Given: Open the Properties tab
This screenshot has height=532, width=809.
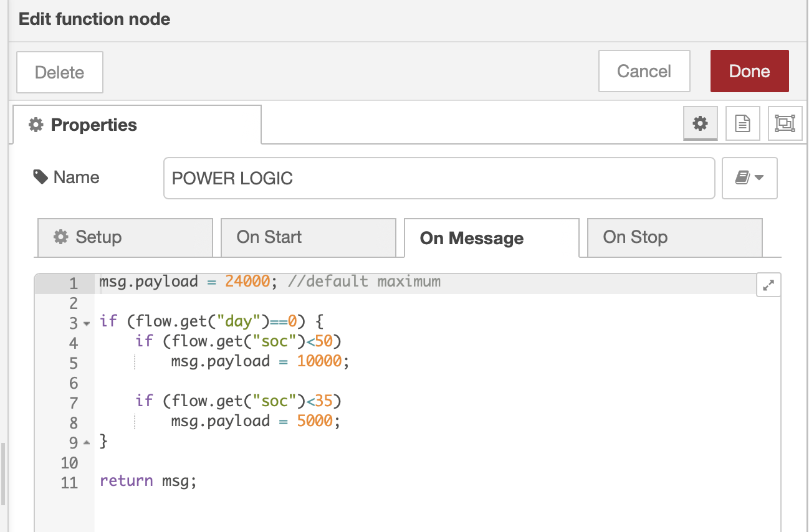Looking at the screenshot, I should 137,125.
